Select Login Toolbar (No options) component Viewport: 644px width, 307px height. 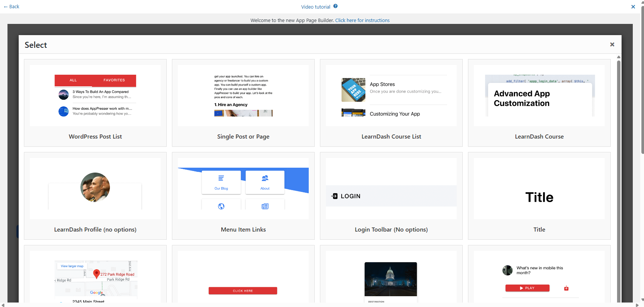(x=391, y=196)
